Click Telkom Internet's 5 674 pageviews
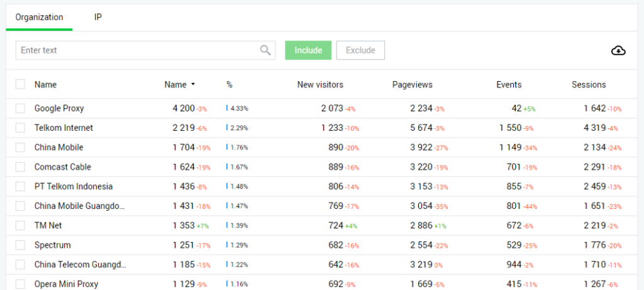The image size is (644, 290). click(x=421, y=128)
